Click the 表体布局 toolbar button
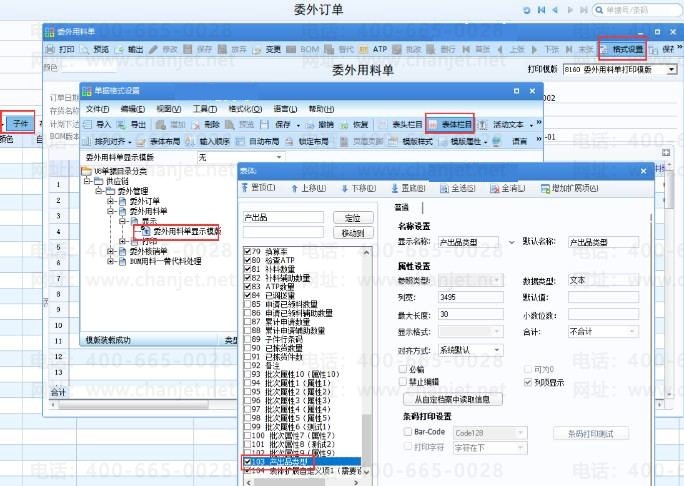684x486 pixels. 158,141
